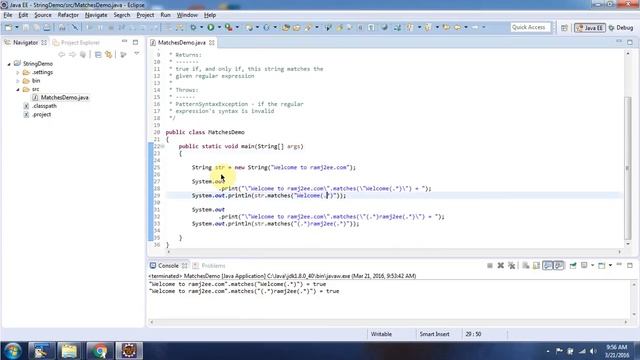
Task: Click Clear Console icon
Action: point(526,266)
